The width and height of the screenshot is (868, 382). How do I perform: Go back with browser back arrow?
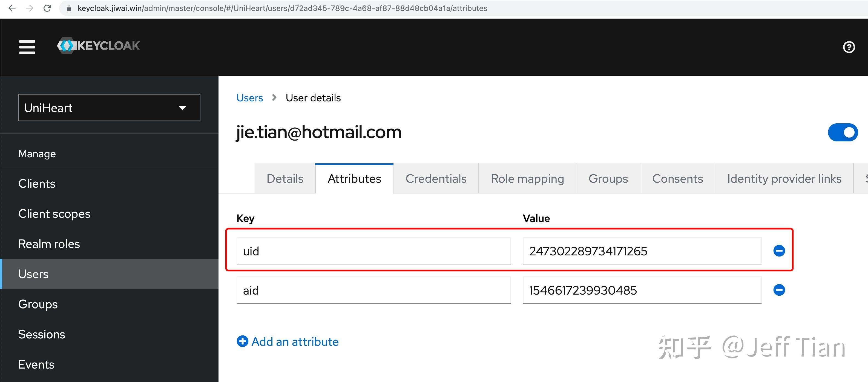12,8
